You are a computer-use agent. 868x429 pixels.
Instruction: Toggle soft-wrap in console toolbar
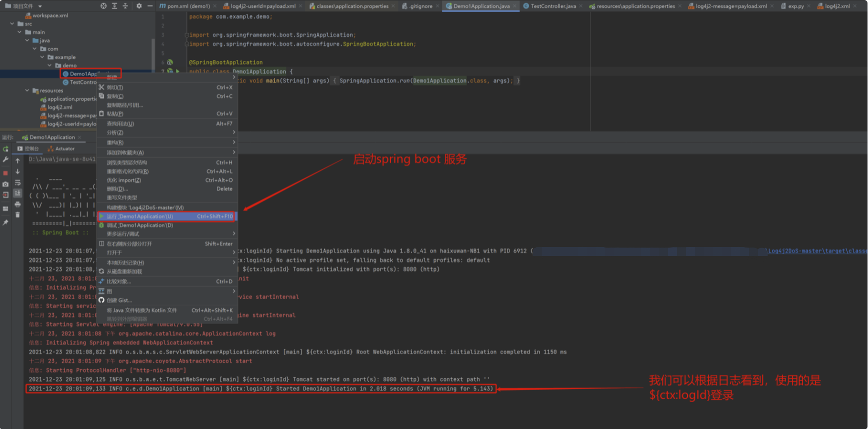[x=17, y=182]
